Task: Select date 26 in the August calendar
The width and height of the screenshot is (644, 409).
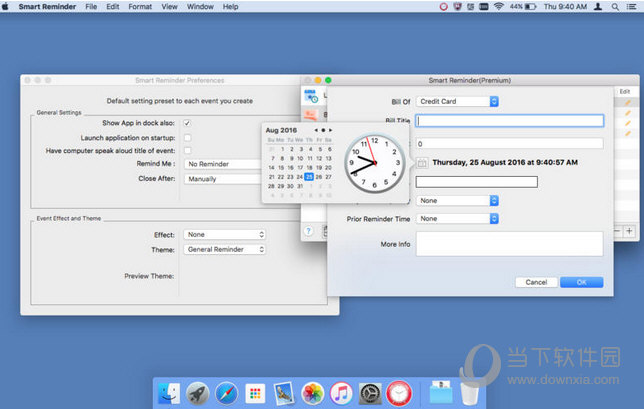Action: point(319,177)
